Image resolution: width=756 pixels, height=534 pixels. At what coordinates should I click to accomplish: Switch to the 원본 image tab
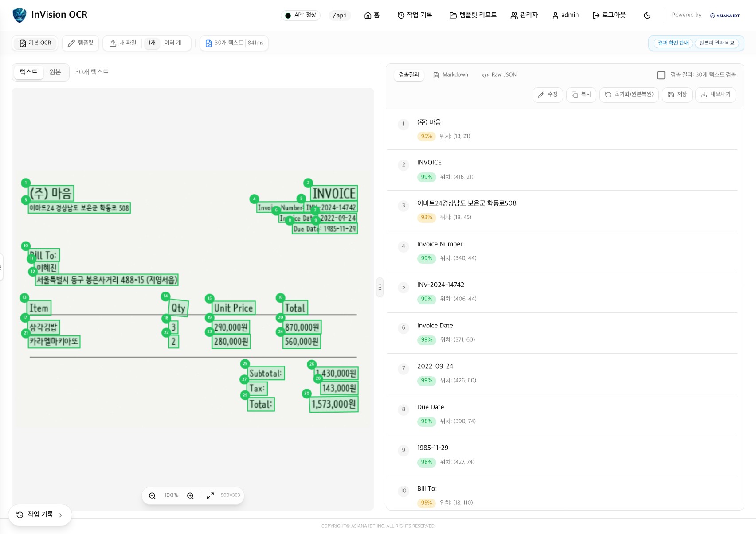(x=55, y=72)
